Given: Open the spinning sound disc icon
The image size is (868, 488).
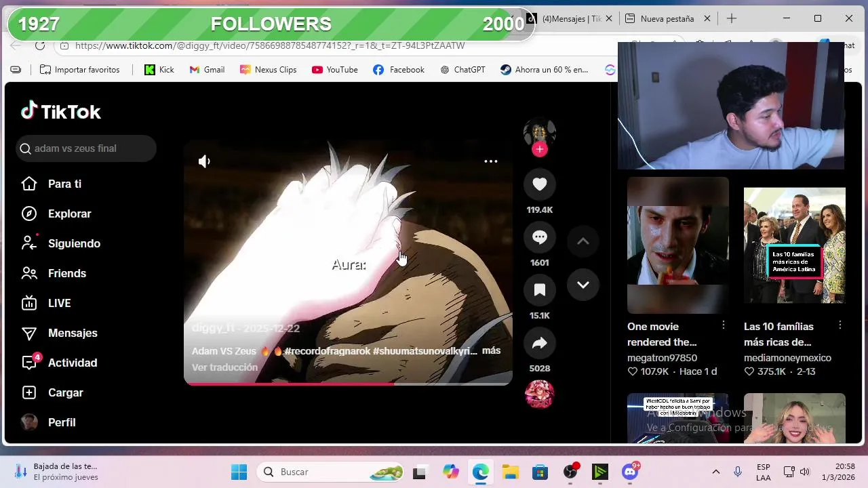Looking at the screenshot, I should [x=540, y=394].
